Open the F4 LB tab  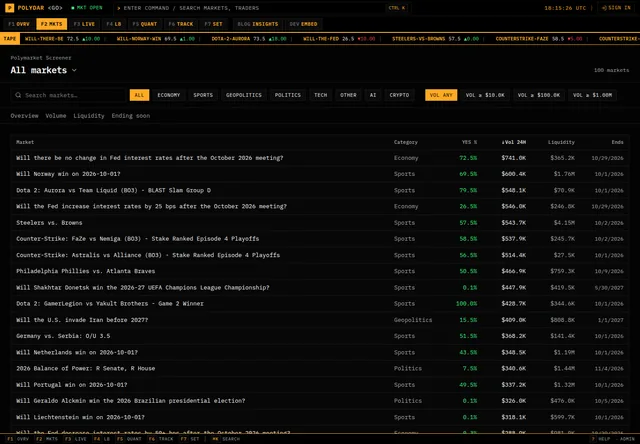pyautogui.click(x=114, y=24)
